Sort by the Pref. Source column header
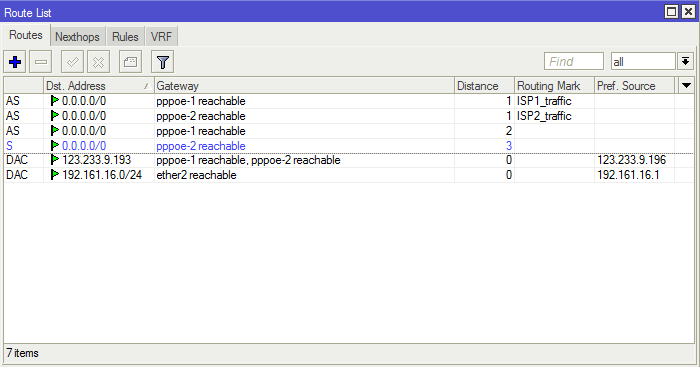 click(634, 85)
